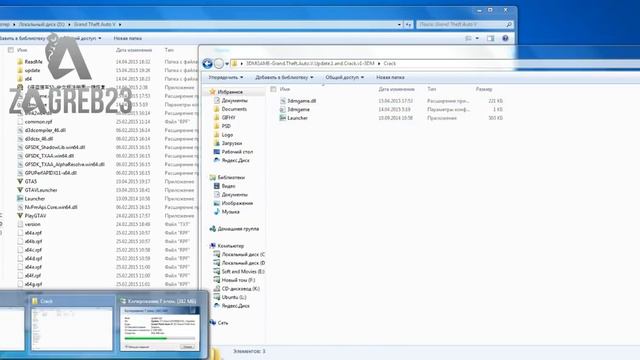
Task: Open the Видео library
Action: point(228,186)
